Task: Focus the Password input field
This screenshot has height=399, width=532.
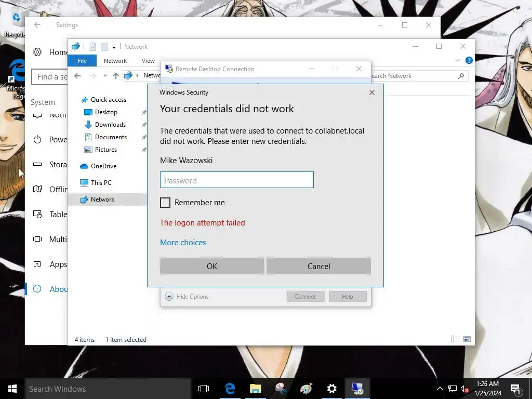Action: (237, 180)
